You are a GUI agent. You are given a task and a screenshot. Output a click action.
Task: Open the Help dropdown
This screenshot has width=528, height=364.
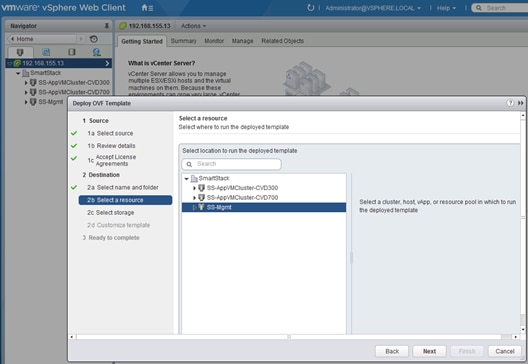(x=446, y=8)
